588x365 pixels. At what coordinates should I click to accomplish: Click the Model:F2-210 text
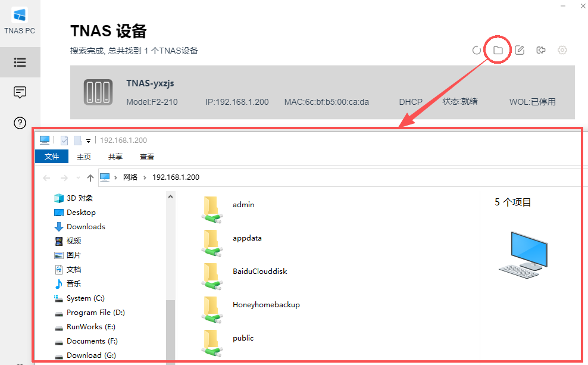[x=152, y=102]
